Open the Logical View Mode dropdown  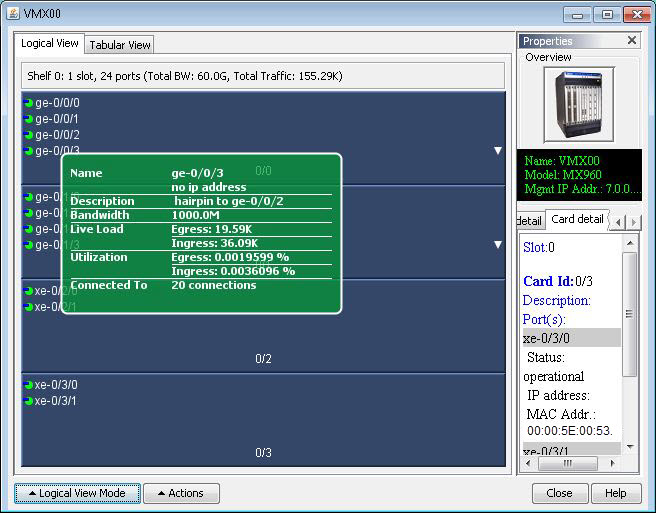tap(76, 493)
